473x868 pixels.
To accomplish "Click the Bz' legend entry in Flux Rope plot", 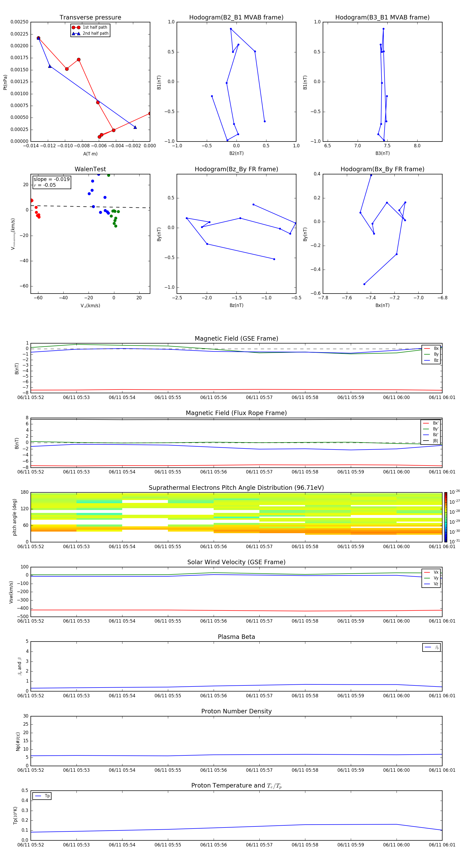I will [x=431, y=435].
